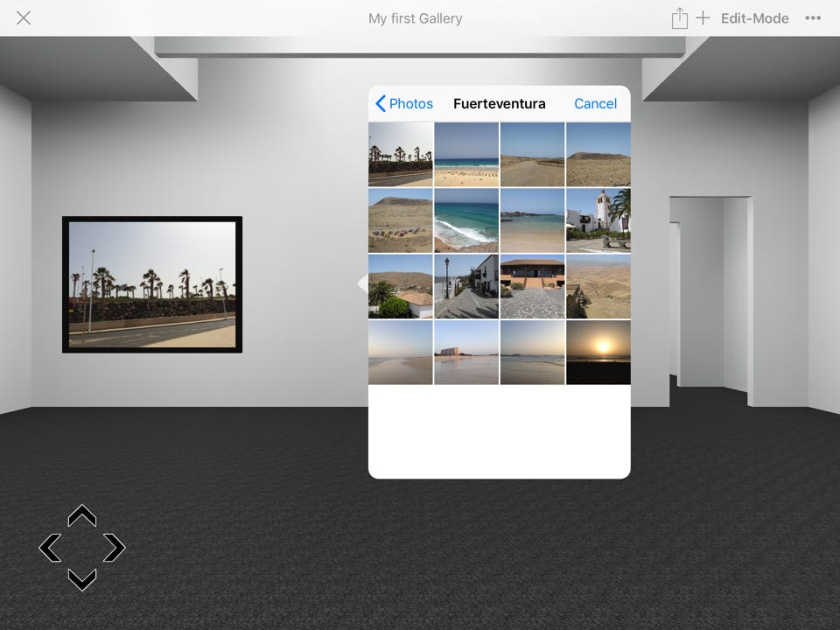Tap the share icon in top bar
Screen dimensions: 840x630
679,18
